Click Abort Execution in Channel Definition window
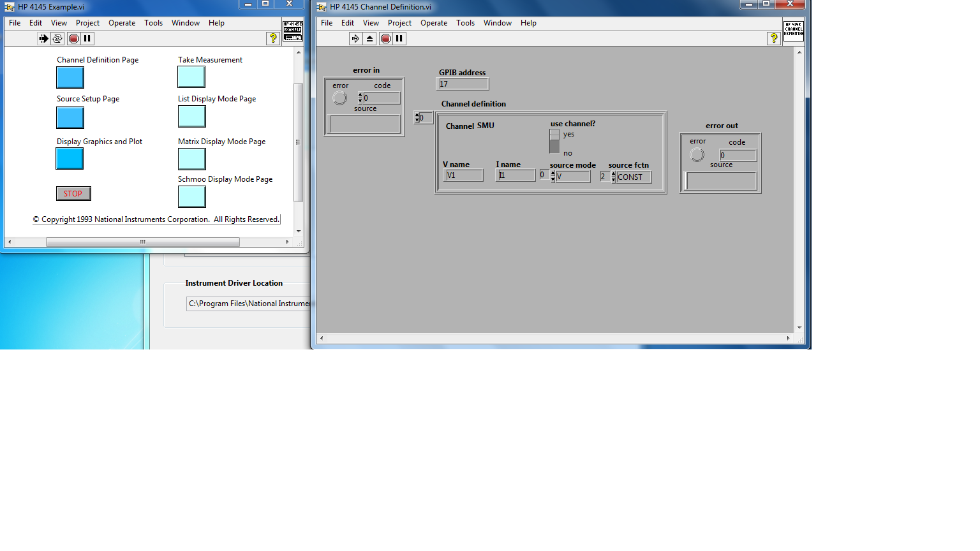Viewport: 980px width, 551px height. pos(385,38)
